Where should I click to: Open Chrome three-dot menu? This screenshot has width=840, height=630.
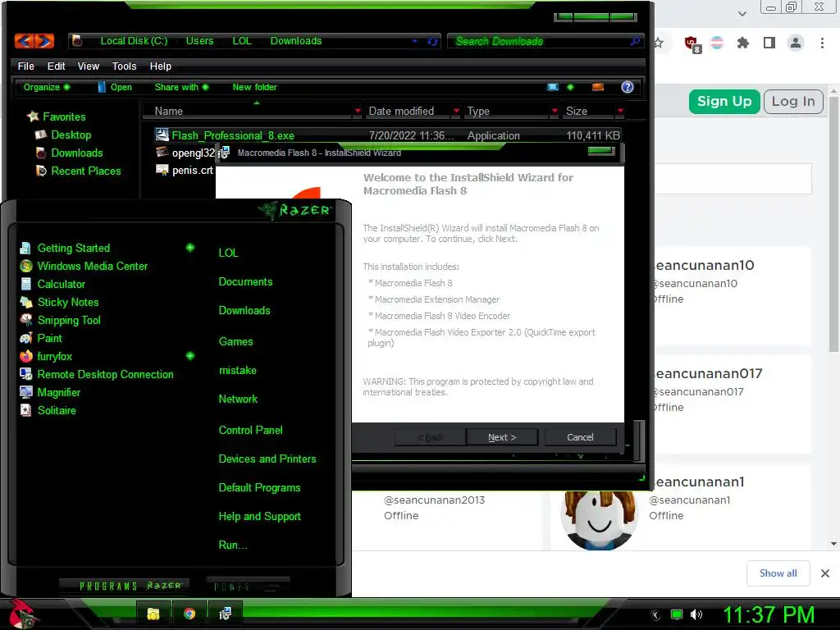(x=822, y=43)
